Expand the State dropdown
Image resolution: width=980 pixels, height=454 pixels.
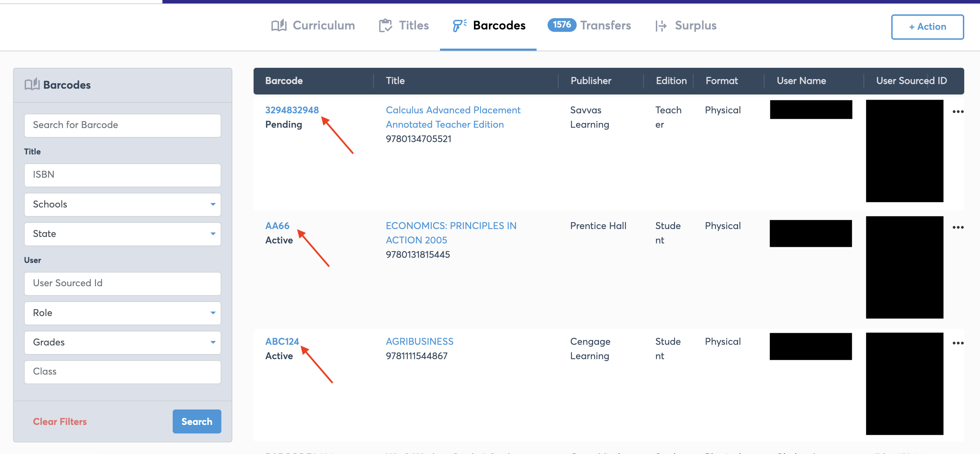[x=123, y=234]
